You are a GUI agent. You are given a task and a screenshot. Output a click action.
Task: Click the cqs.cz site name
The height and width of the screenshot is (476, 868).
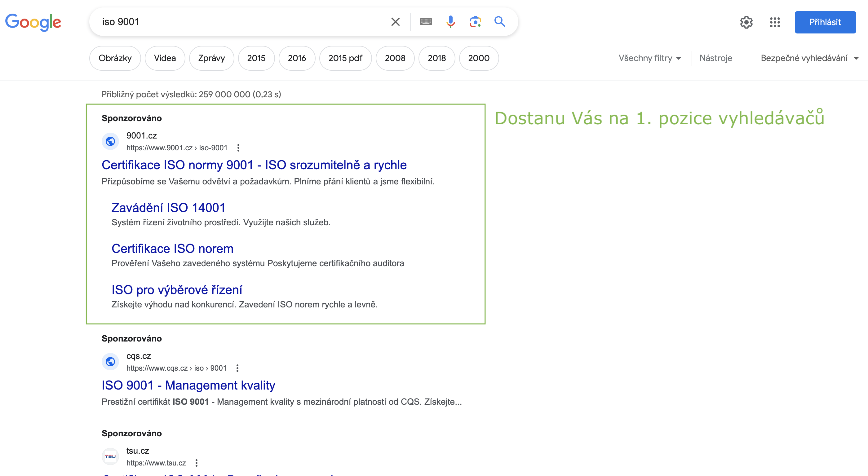[x=139, y=356]
